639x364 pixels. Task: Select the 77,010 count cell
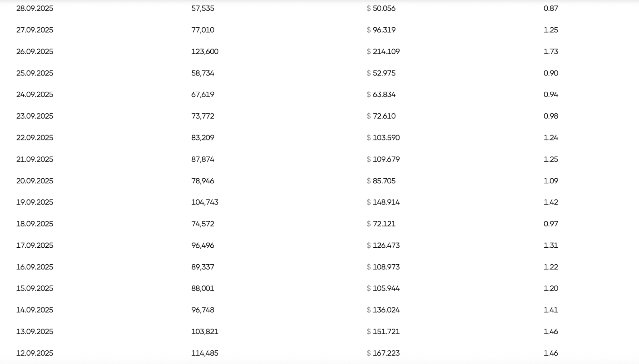pos(203,30)
